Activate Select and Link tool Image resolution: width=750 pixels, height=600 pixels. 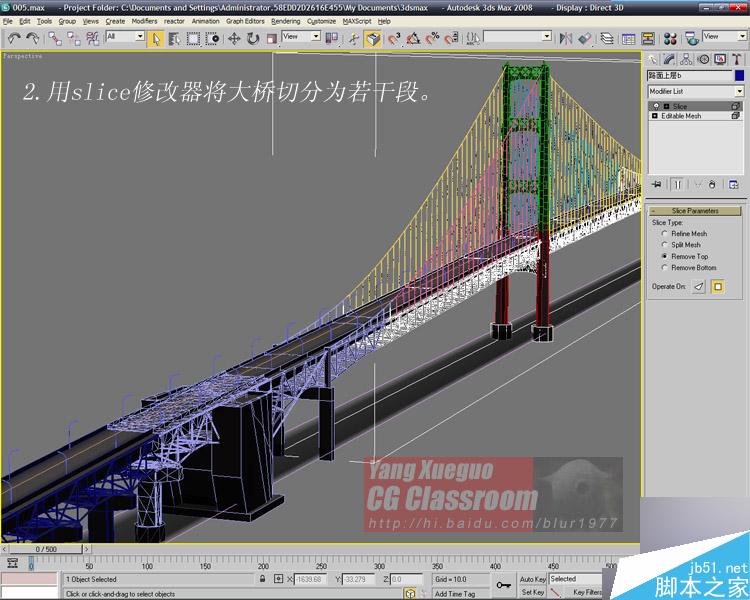pos(55,38)
